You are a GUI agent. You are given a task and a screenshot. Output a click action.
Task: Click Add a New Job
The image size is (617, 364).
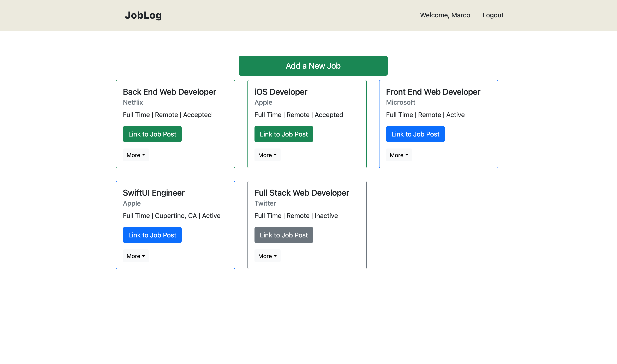313,66
